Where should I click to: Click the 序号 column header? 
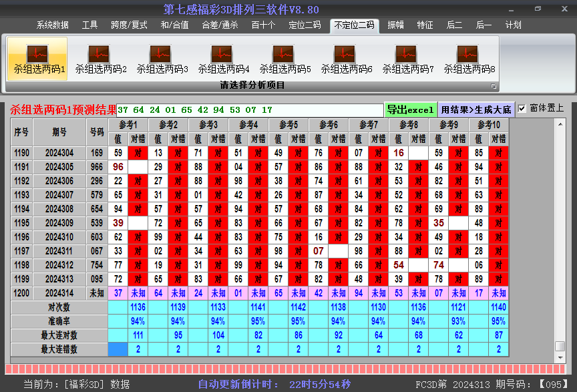coord(22,132)
